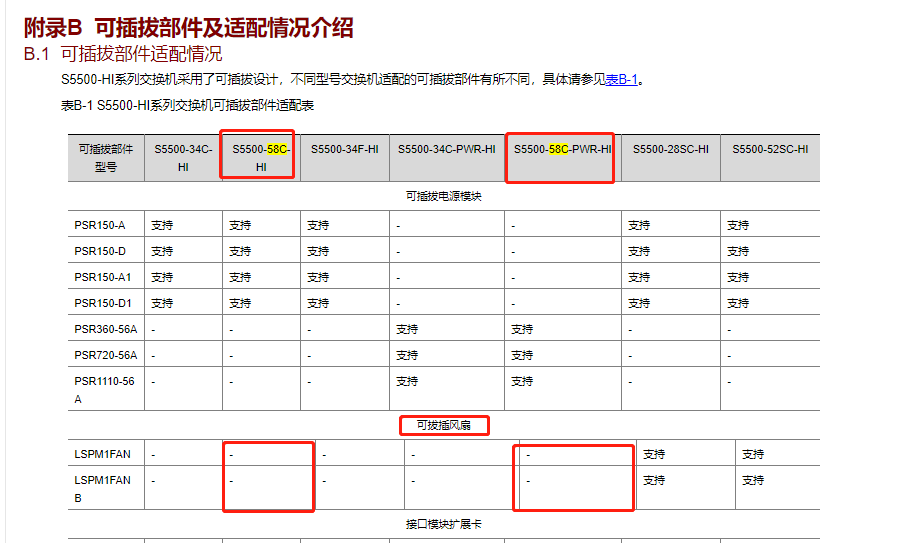Viewport: 915px width, 543px height.
Task: Click the row label LSPM1FAN
Action: [x=102, y=454]
